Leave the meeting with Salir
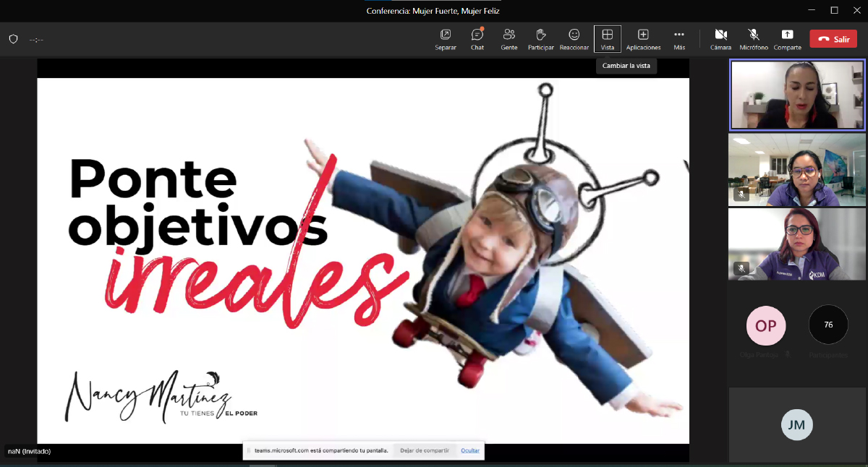 click(833, 39)
